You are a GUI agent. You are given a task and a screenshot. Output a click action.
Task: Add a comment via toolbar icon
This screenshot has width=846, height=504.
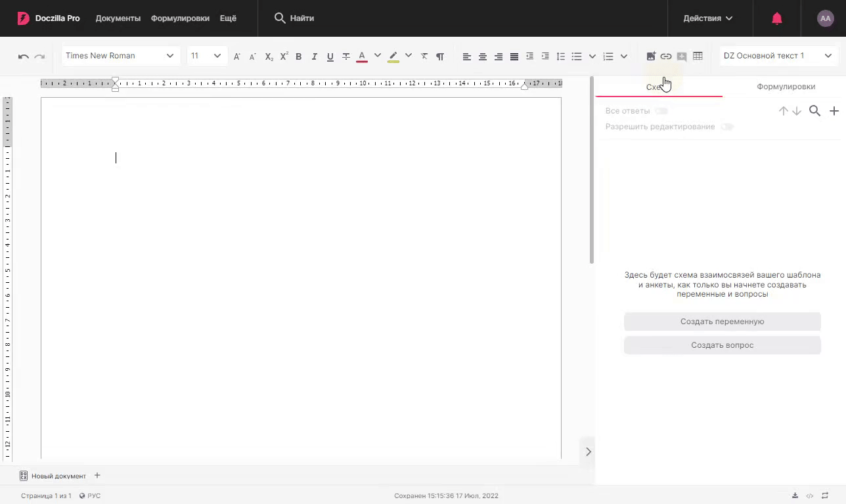(x=682, y=56)
